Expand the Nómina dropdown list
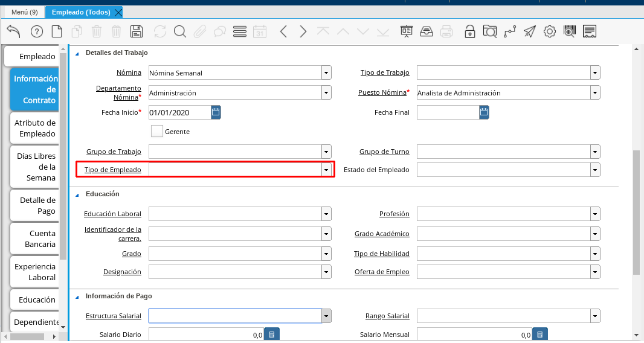644x343 pixels. [x=326, y=73]
